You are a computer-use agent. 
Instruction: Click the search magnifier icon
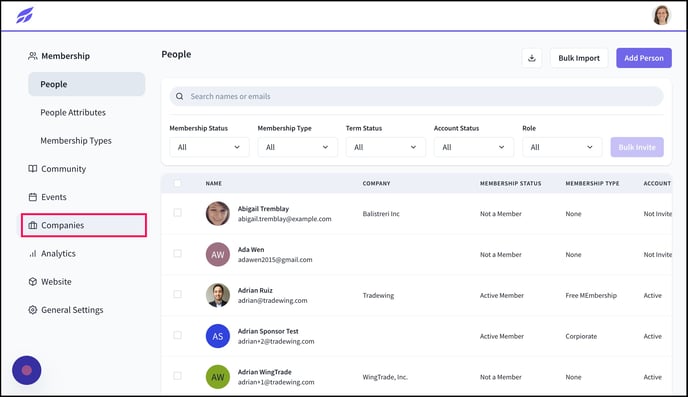click(x=179, y=96)
